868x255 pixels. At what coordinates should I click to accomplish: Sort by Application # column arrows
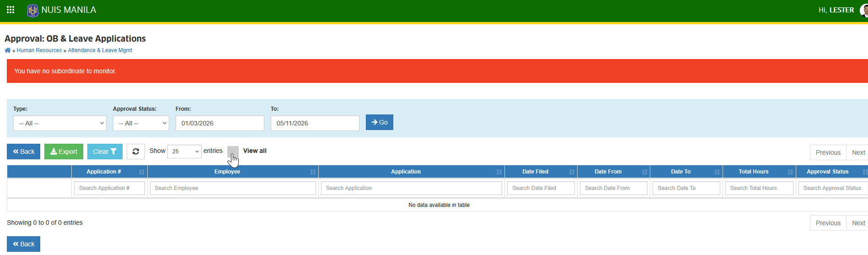(x=142, y=172)
